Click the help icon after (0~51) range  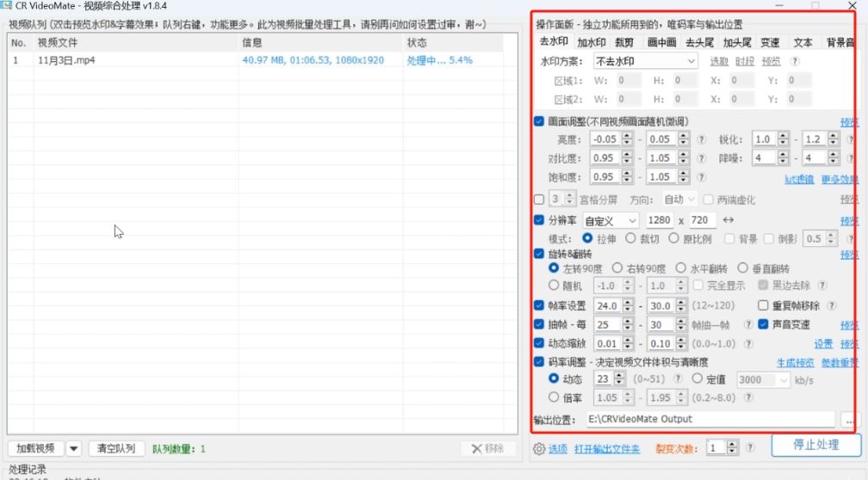[x=678, y=379]
